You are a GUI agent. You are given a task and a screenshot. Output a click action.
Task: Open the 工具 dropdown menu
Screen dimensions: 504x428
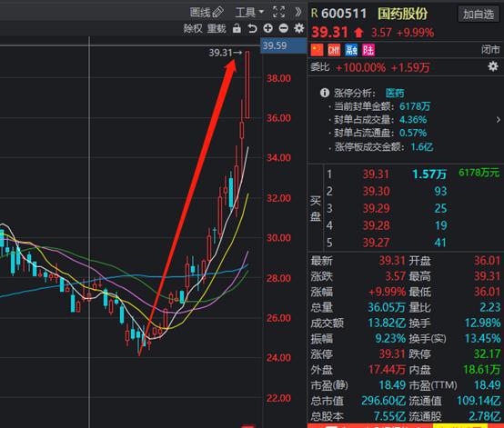[x=250, y=12]
